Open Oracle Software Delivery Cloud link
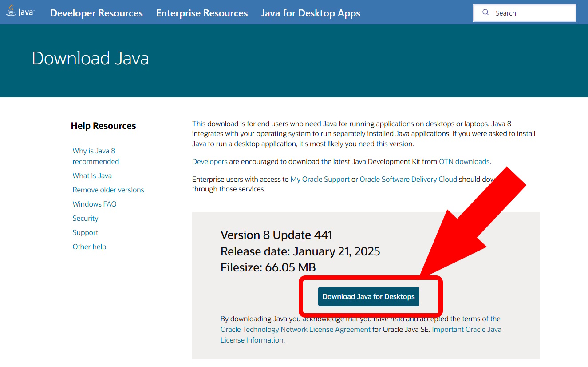588x367 pixels. (408, 179)
